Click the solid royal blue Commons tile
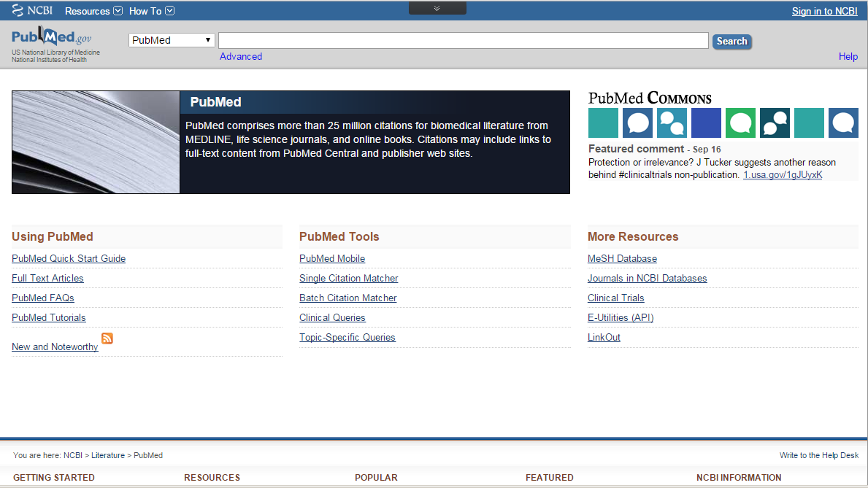868x488 pixels. click(706, 123)
